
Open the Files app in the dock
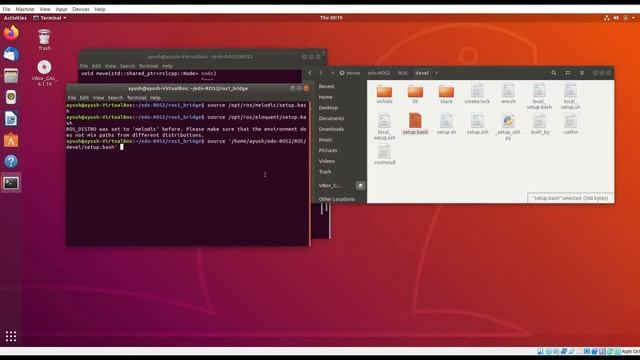11,76
